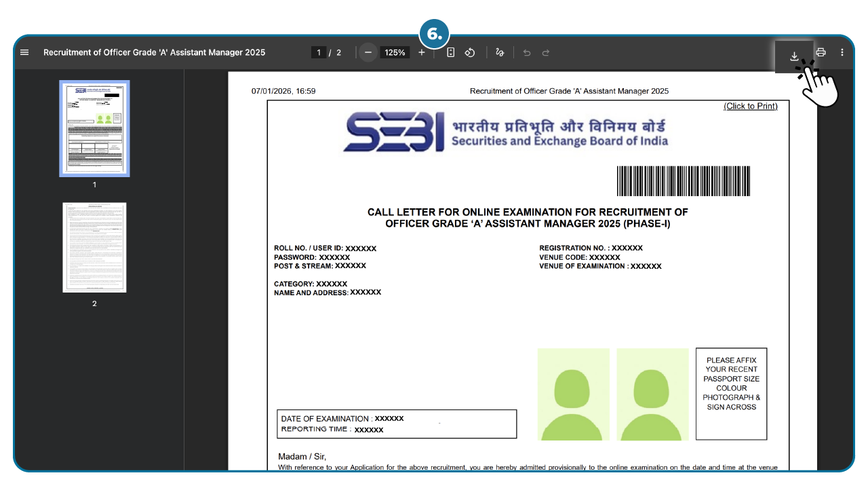Open the three-dot overflow menu
The height and width of the screenshot is (488, 868).
click(x=843, y=52)
